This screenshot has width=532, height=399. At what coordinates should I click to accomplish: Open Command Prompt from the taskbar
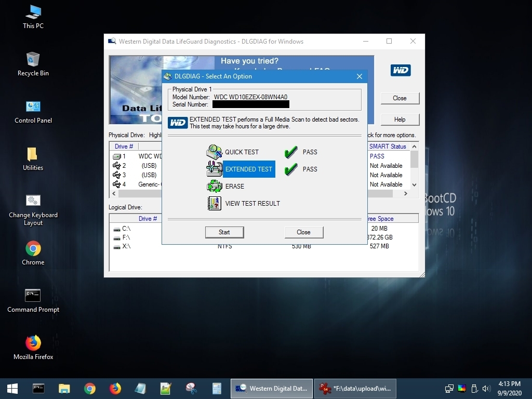[38, 389]
